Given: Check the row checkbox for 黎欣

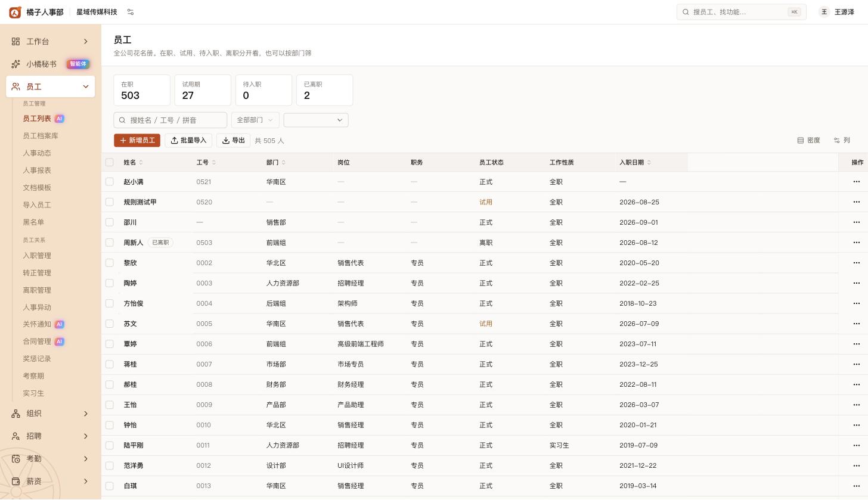Looking at the screenshot, I should click(x=110, y=263).
